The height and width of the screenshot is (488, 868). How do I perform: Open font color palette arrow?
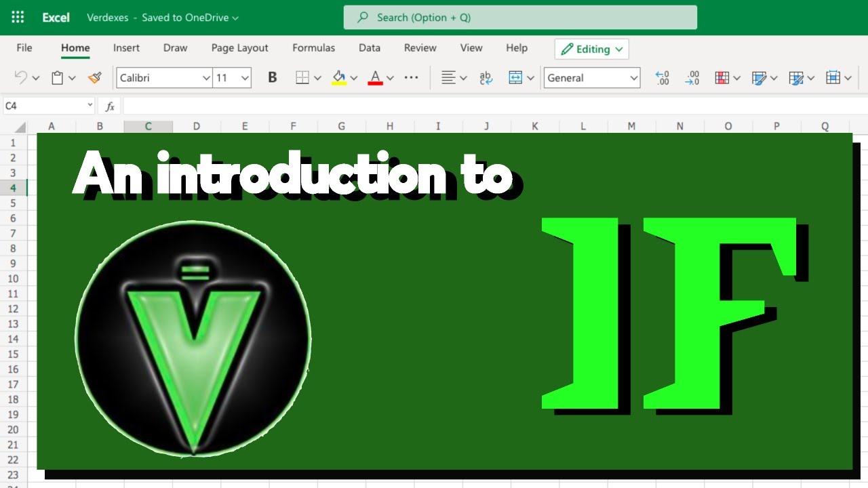pos(390,79)
